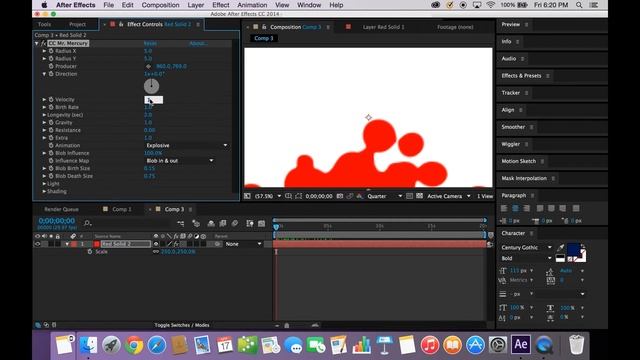This screenshot has height=360, width=640.
Task: Toggle Mask and Shape Path Visibility icon
Action: click(x=299, y=196)
